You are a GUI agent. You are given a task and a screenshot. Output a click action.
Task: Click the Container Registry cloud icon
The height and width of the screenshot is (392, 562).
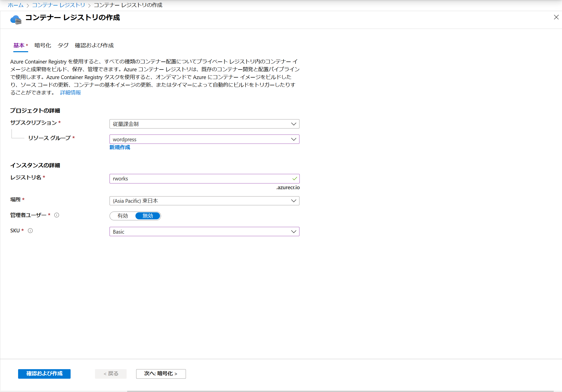[16, 20]
